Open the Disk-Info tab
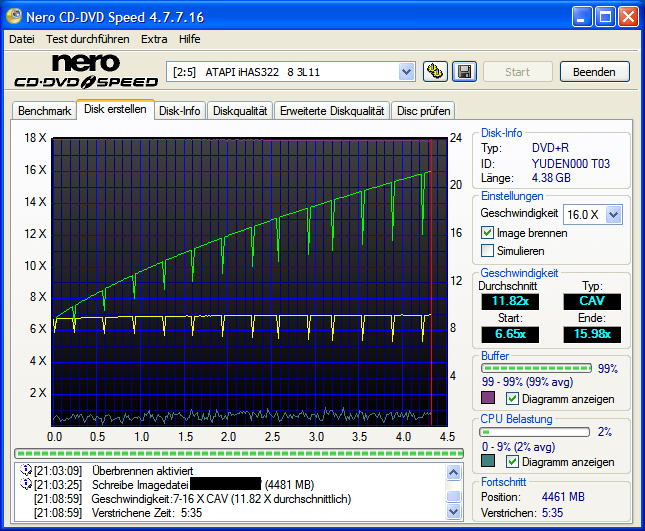Image resolution: width=645 pixels, height=531 pixels. click(x=180, y=110)
